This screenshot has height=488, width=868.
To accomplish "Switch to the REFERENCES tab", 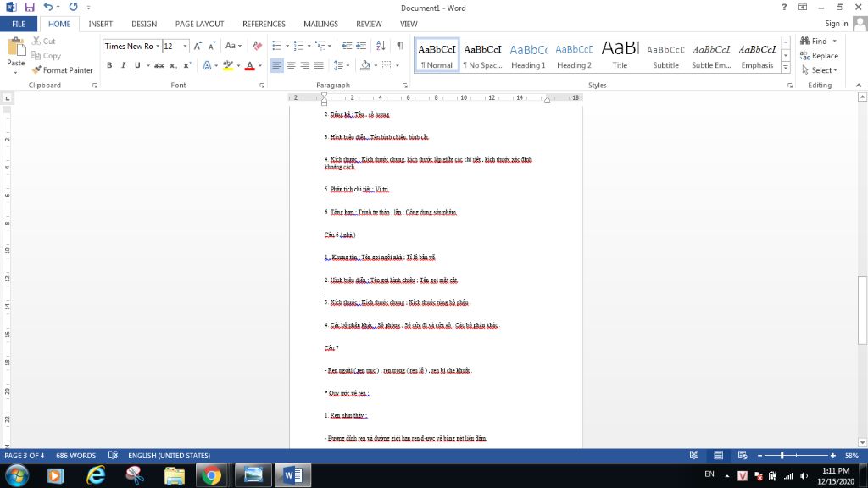I will 264,24.
